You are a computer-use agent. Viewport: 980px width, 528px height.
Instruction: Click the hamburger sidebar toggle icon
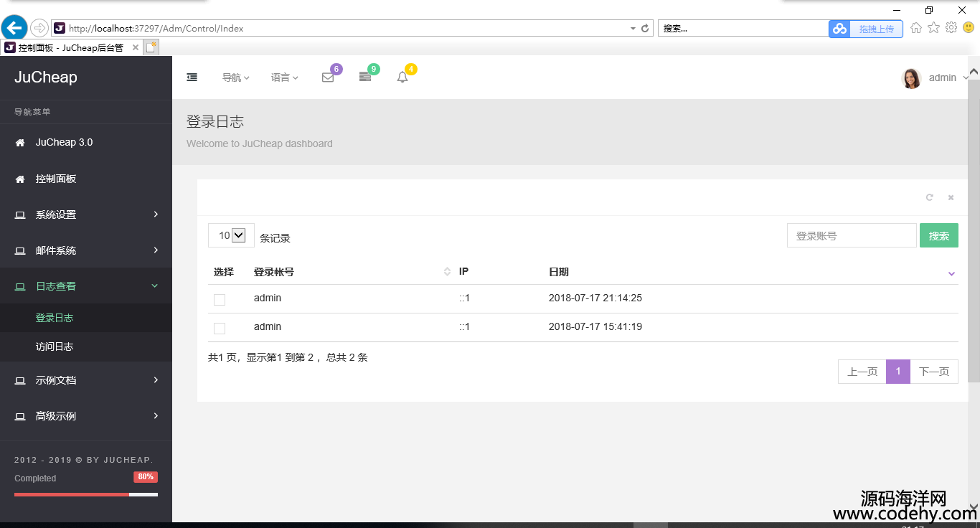[192, 77]
